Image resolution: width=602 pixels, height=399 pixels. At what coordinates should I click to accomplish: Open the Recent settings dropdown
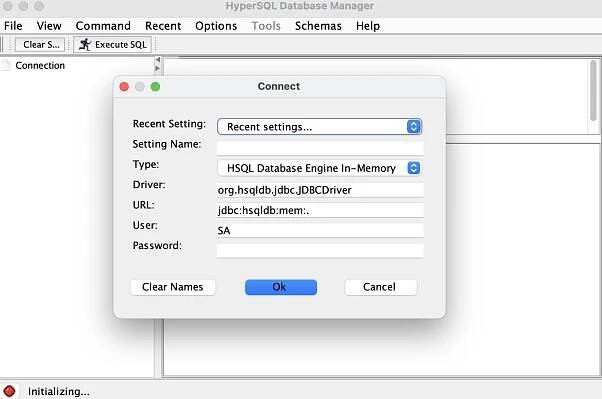[x=319, y=127]
